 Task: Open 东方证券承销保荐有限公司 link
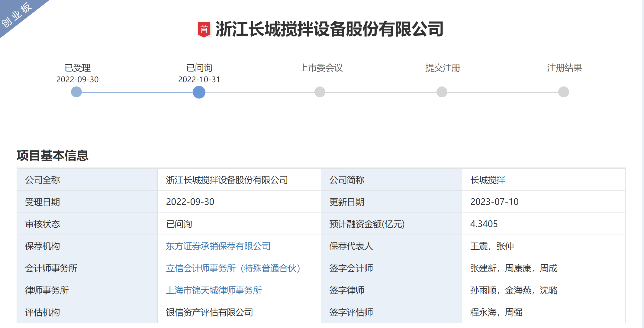click(218, 246)
